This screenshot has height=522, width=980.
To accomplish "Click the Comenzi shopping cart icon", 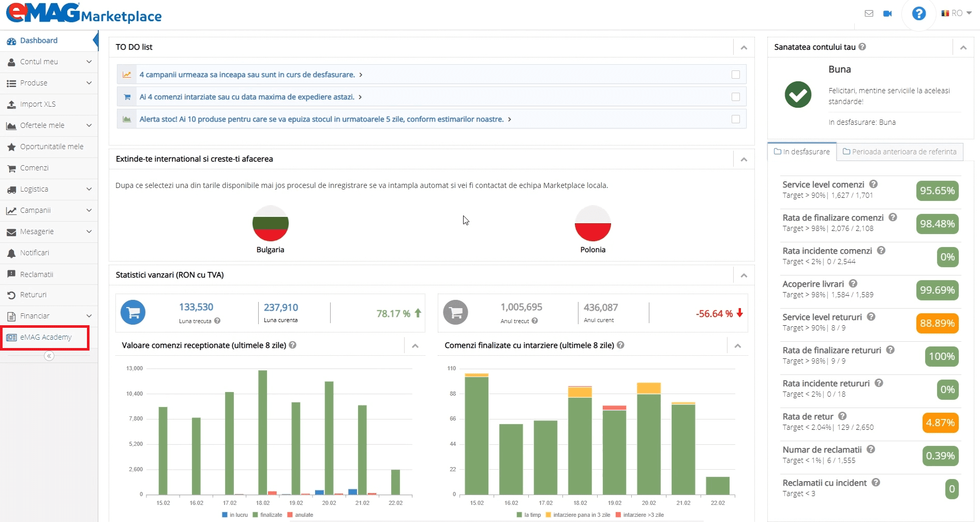I will (x=11, y=168).
